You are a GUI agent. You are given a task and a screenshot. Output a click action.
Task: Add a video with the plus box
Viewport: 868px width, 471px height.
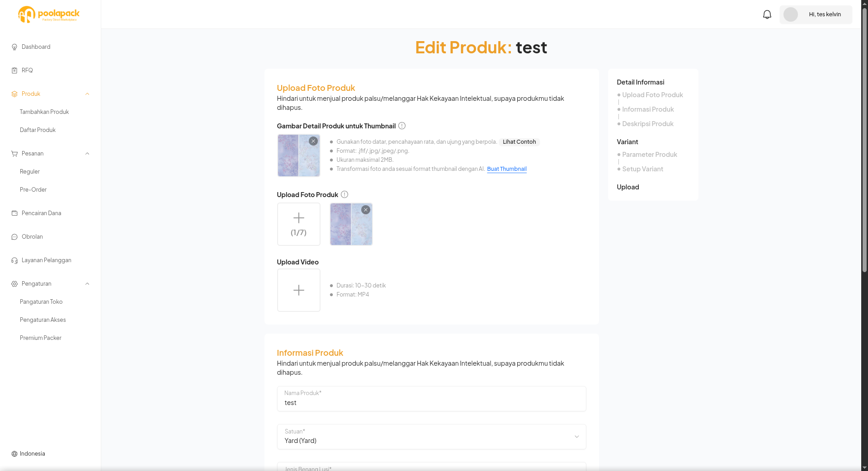click(x=298, y=290)
